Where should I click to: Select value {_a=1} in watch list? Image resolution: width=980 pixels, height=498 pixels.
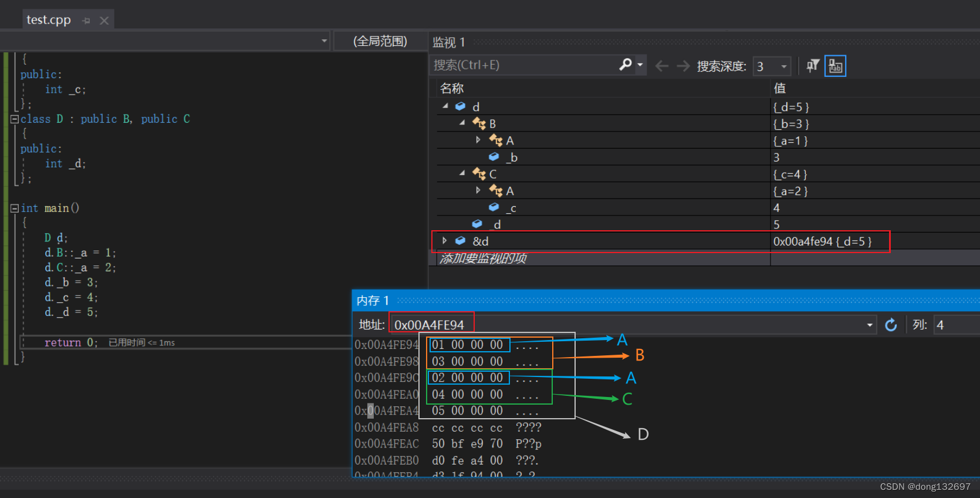click(x=790, y=141)
